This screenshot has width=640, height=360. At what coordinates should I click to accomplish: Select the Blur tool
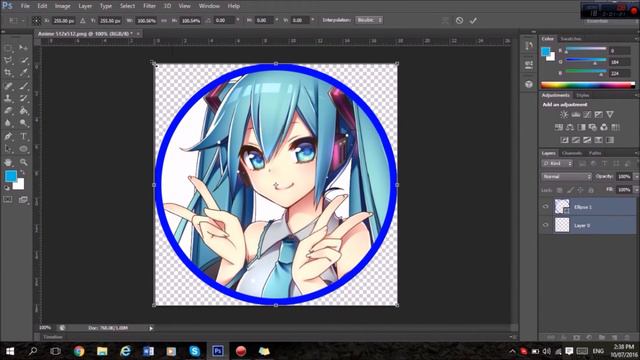(8, 123)
